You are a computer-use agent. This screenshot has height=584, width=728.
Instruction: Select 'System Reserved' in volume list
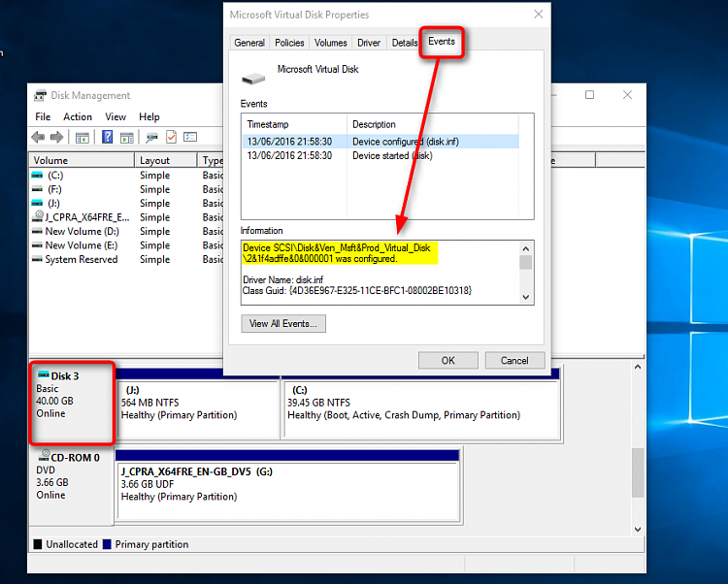pos(82,259)
